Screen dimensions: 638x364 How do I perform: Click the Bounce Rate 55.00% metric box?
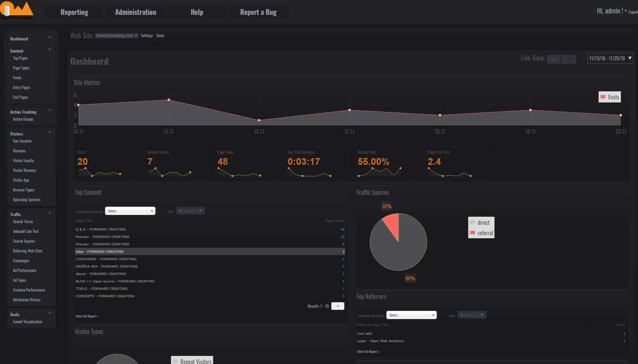point(389,162)
